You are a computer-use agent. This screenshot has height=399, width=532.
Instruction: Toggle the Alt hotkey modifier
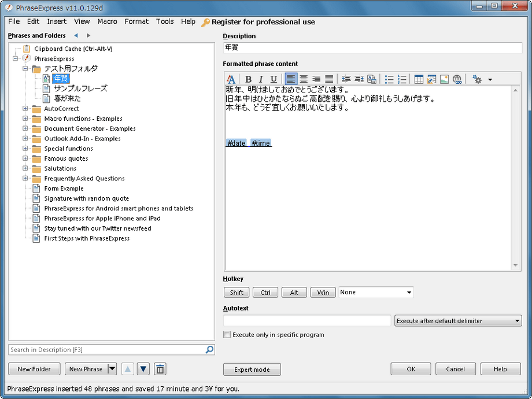click(294, 293)
